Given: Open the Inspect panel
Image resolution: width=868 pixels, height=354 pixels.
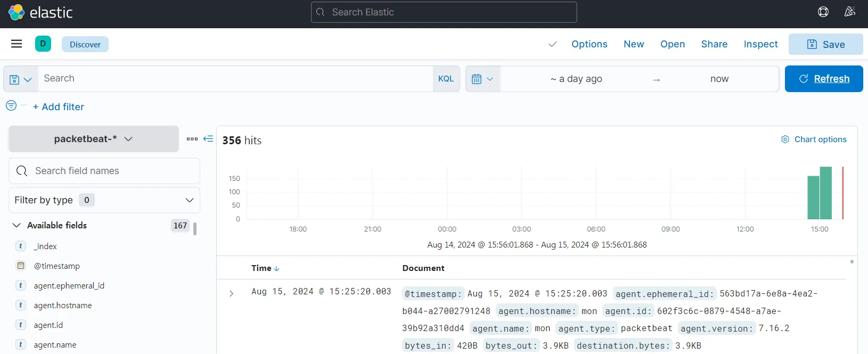Looking at the screenshot, I should coord(760,44).
